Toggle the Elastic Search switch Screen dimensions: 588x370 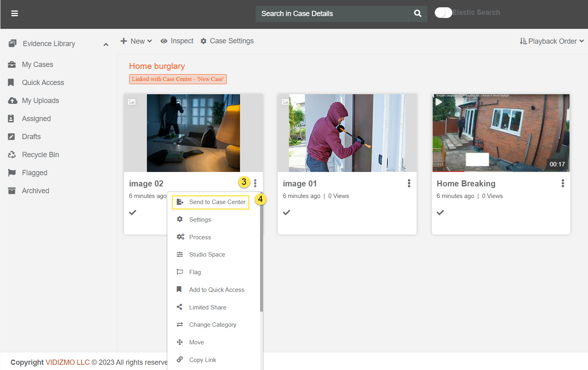(x=443, y=13)
